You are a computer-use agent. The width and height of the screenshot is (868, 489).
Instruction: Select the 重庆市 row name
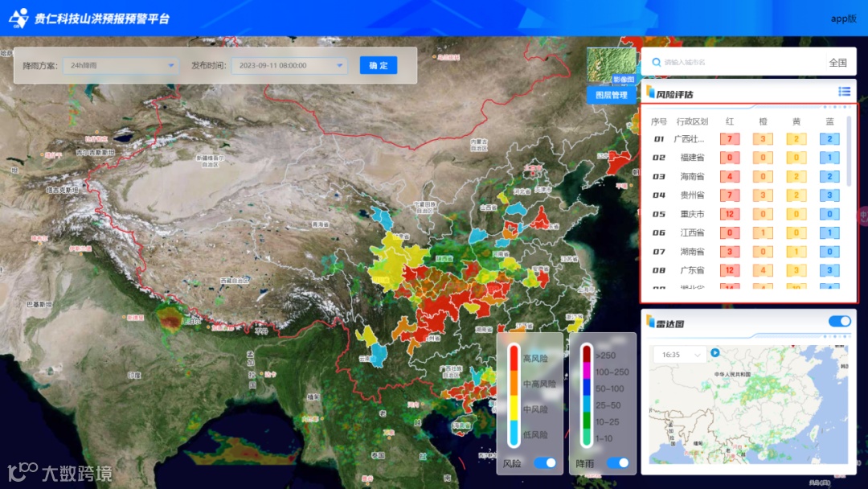tap(692, 214)
